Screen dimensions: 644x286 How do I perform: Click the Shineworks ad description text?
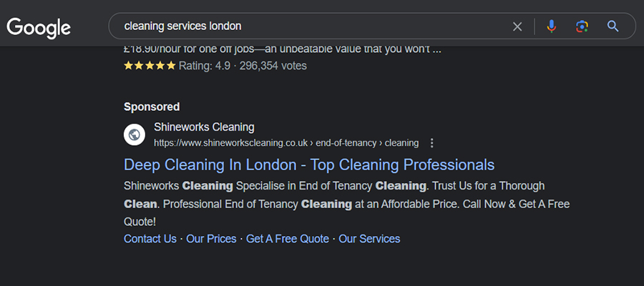coord(346,204)
